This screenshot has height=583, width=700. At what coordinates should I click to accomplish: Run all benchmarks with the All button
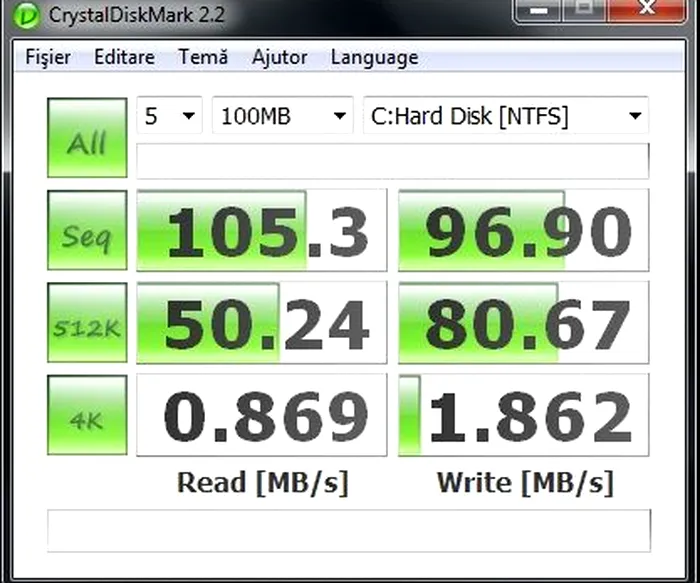click(87, 138)
